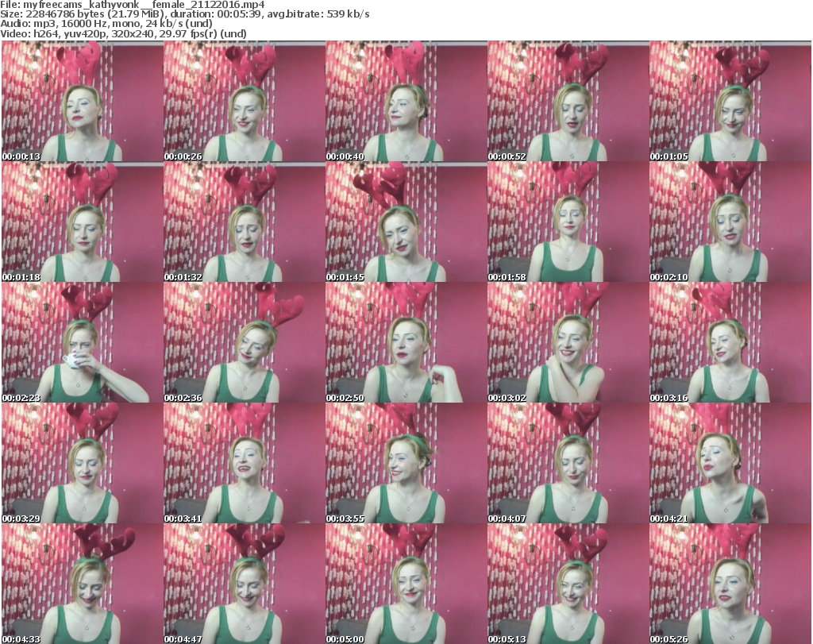Click the thumbnail at 00:04:21
The width and height of the screenshot is (813, 644).
click(729, 464)
